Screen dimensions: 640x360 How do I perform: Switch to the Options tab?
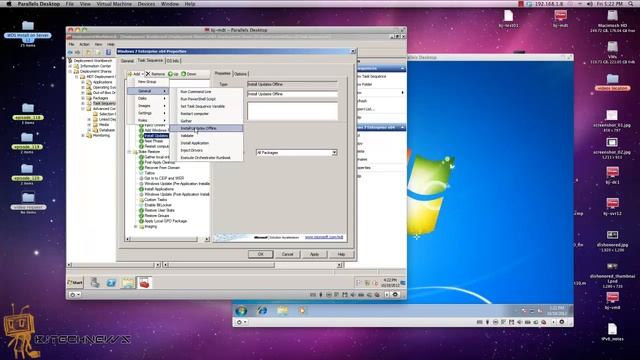pyautogui.click(x=240, y=74)
